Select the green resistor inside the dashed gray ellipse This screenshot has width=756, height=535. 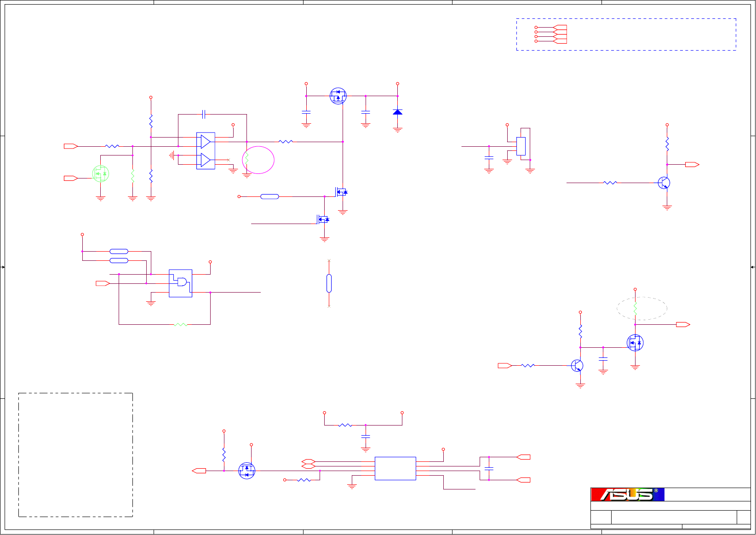[x=635, y=308]
